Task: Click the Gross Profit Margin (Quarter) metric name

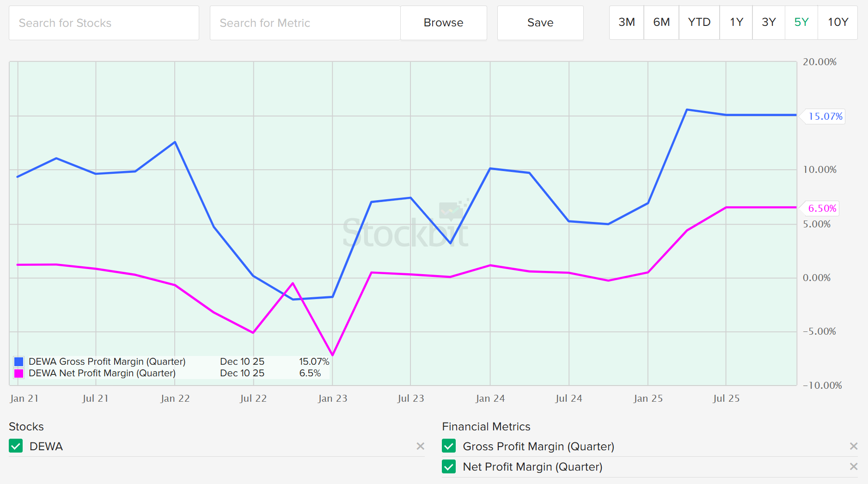Action: [538, 446]
